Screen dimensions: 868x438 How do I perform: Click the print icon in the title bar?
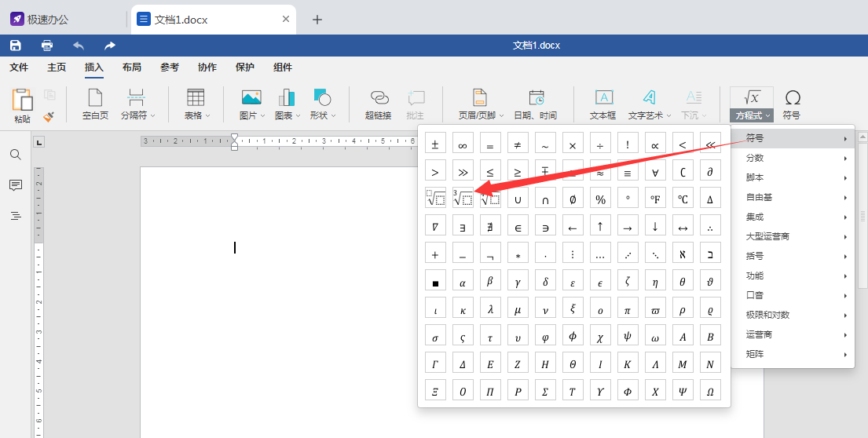(x=48, y=46)
